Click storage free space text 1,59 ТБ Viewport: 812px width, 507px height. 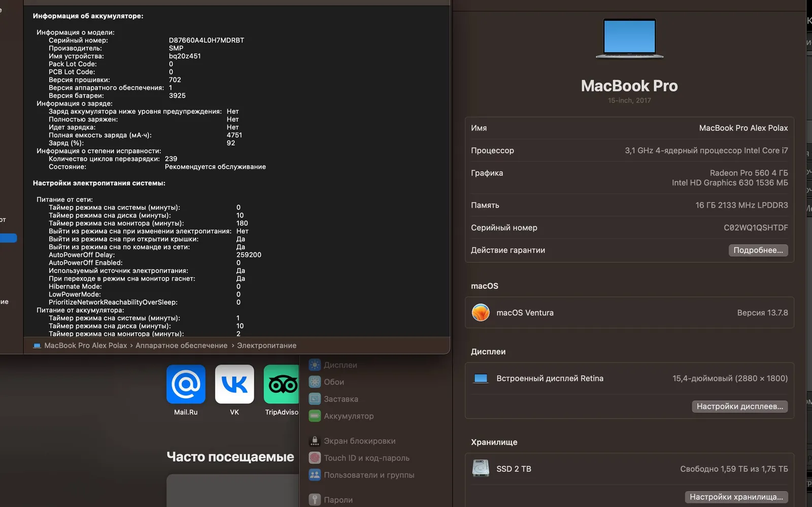pos(735,469)
